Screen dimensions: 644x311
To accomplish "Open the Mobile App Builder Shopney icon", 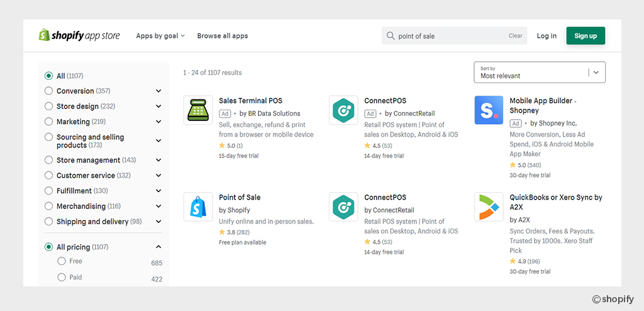I will (x=489, y=110).
